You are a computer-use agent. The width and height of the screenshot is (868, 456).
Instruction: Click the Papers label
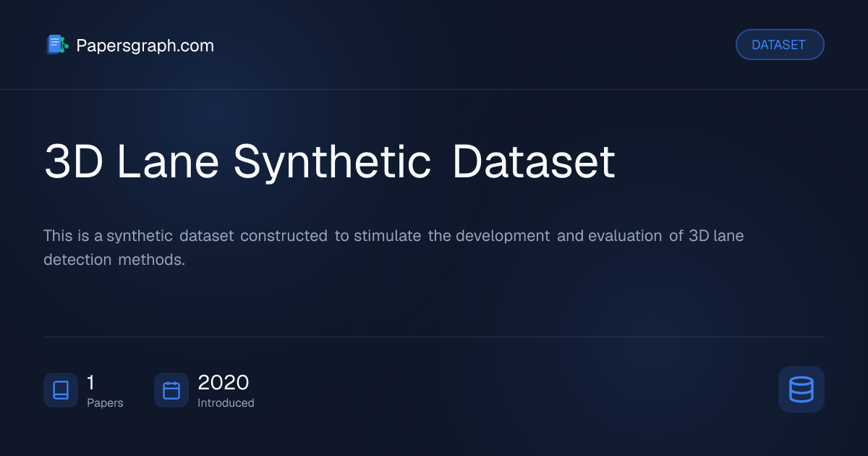click(x=105, y=403)
